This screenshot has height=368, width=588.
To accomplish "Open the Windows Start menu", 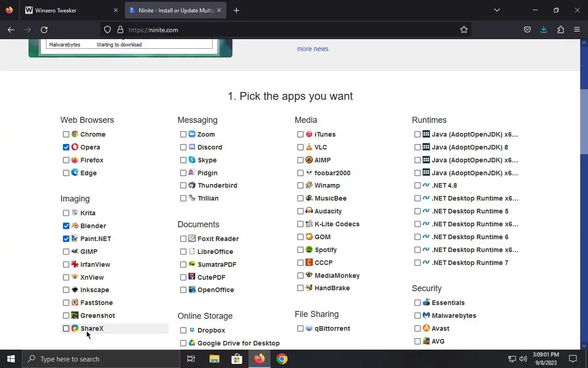I will point(11,359).
